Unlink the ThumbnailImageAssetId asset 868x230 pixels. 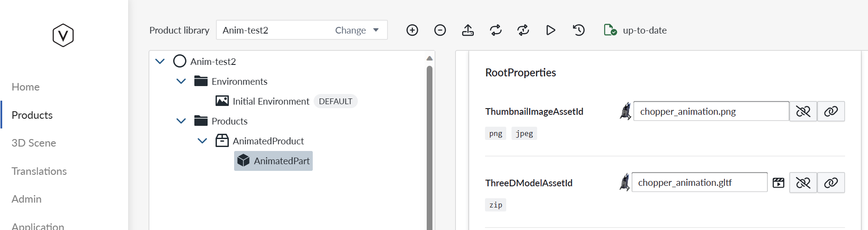coord(803,111)
